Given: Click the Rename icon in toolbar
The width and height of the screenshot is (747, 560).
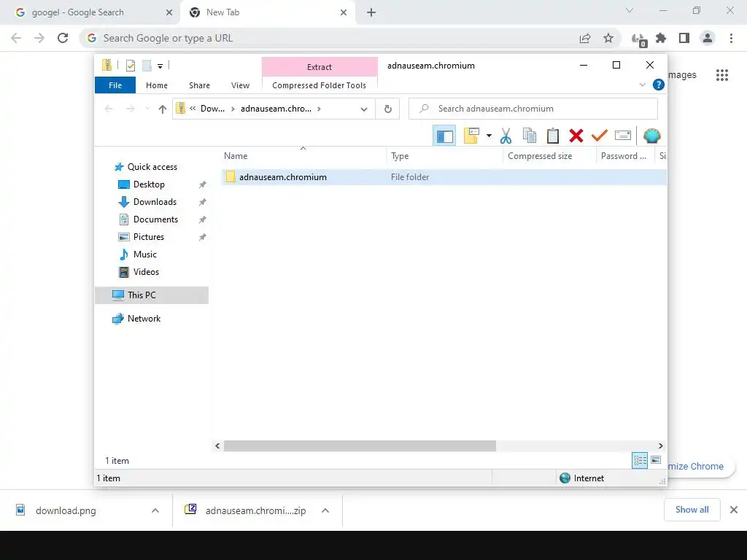Looking at the screenshot, I should [623, 136].
